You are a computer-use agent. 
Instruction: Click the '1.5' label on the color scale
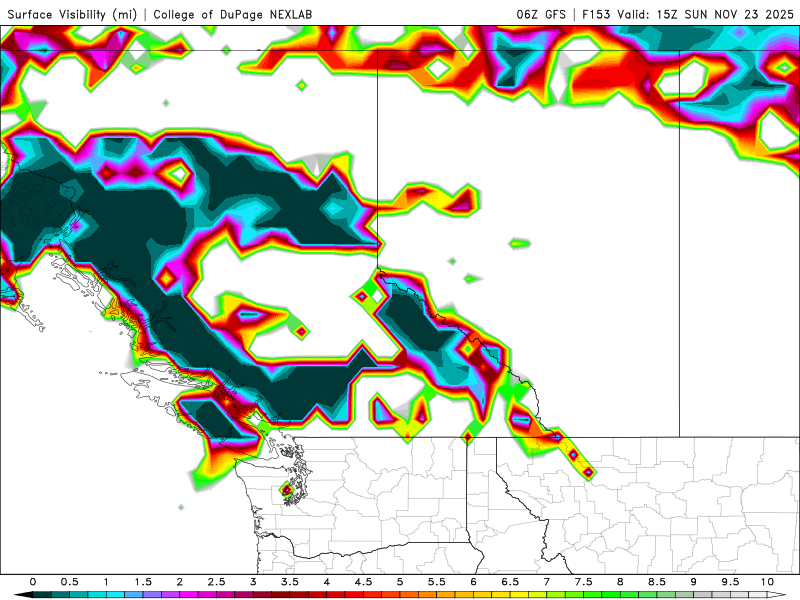143,582
